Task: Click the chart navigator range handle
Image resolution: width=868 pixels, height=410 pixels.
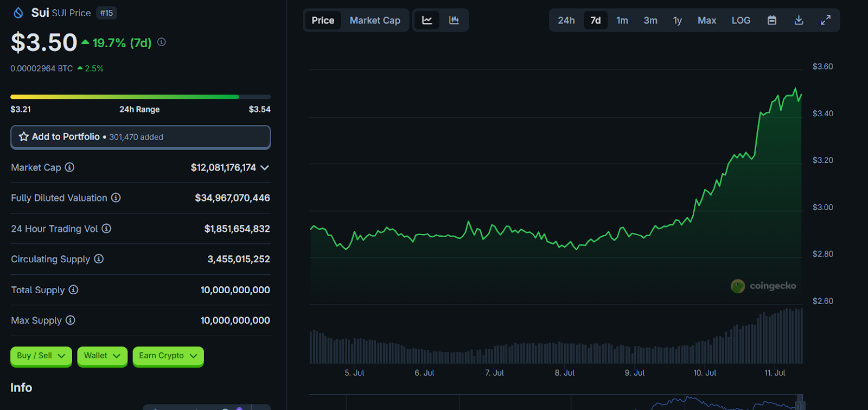Action: tap(800, 402)
